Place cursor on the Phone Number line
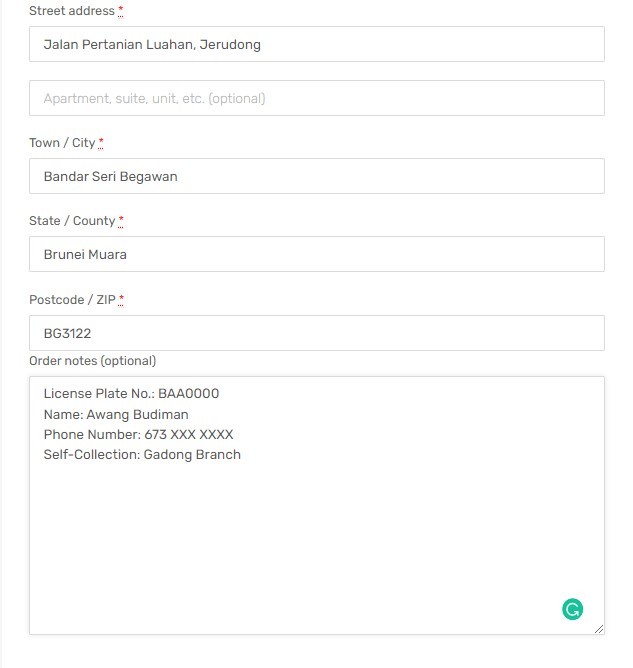The width and height of the screenshot is (633, 668). pos(138,435)
